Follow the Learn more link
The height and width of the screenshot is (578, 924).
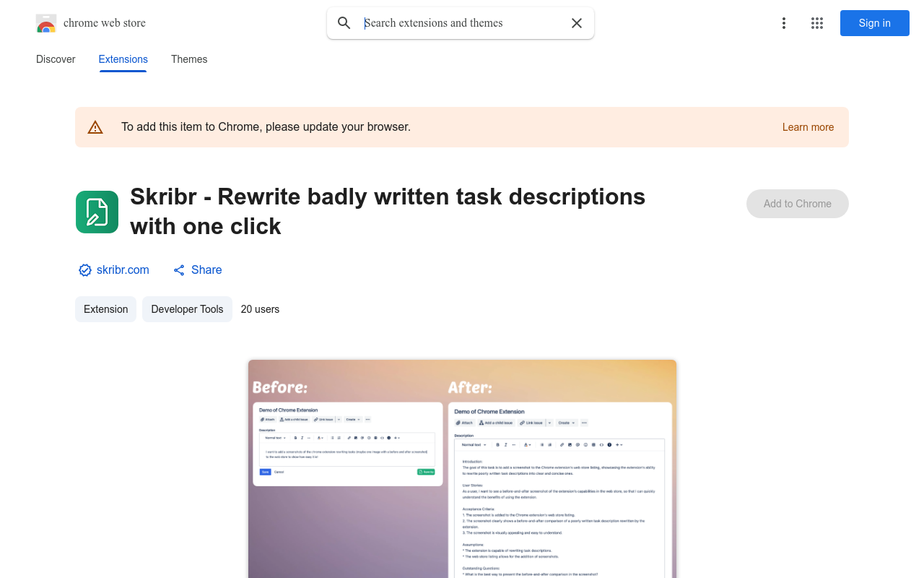point(808,127)
